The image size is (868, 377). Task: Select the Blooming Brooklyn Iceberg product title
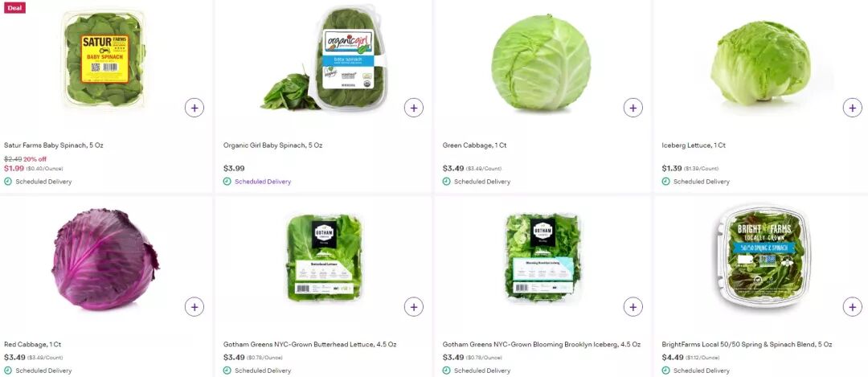[542, 344]
